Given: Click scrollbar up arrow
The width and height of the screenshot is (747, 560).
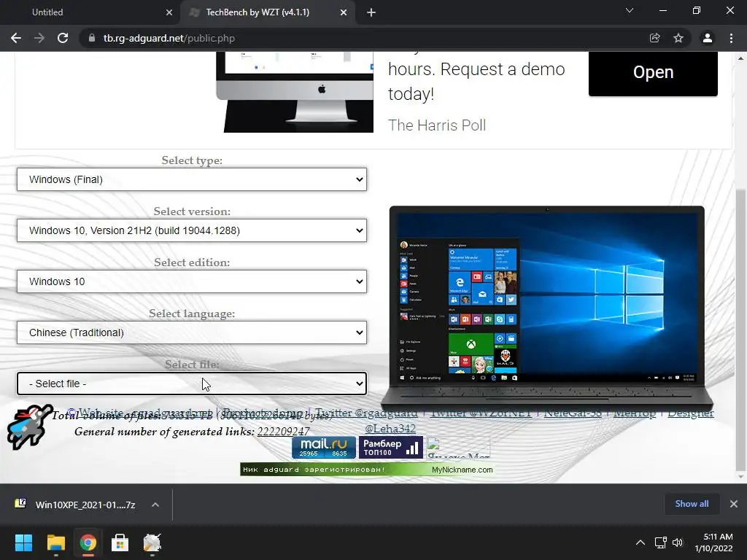Looking at the screenshot, I should 740,58.
